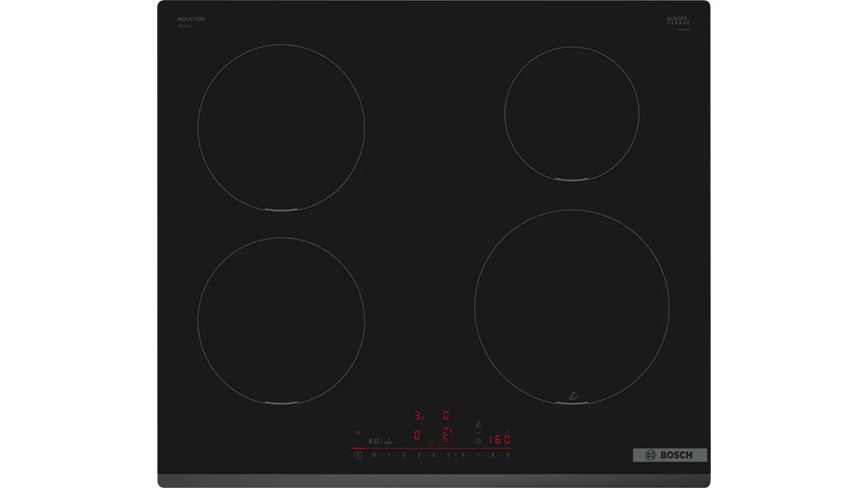The height and width of the screenshot is (488, 868).
Task: Touch the small top-right cooking zone
Action: [x=571, y=113]
